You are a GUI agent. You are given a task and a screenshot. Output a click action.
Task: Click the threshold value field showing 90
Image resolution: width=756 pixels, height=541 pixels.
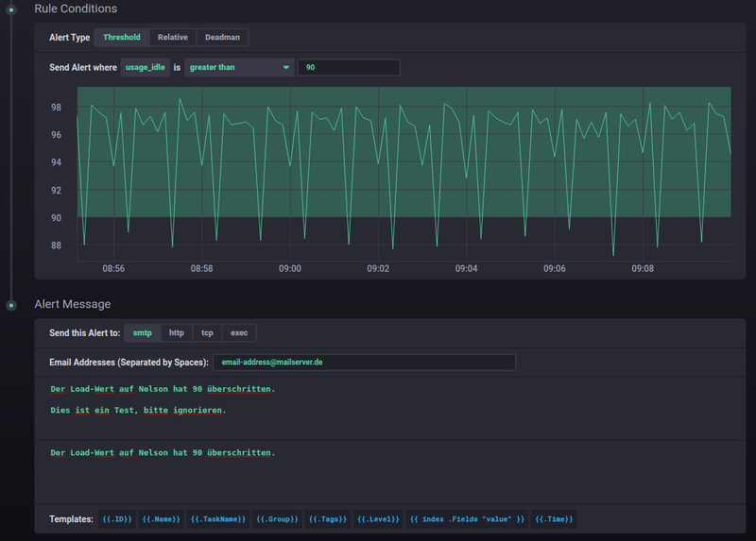tap(348, 68)
